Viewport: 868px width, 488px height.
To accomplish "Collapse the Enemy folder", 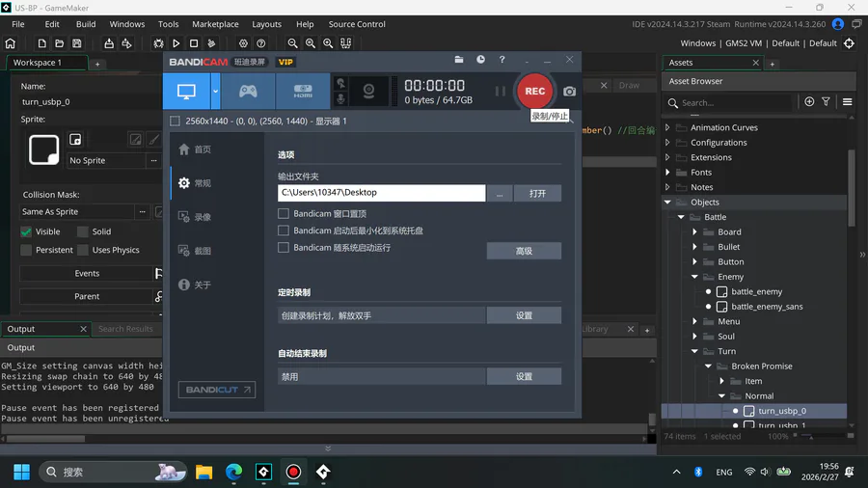I will coord(694,277).
